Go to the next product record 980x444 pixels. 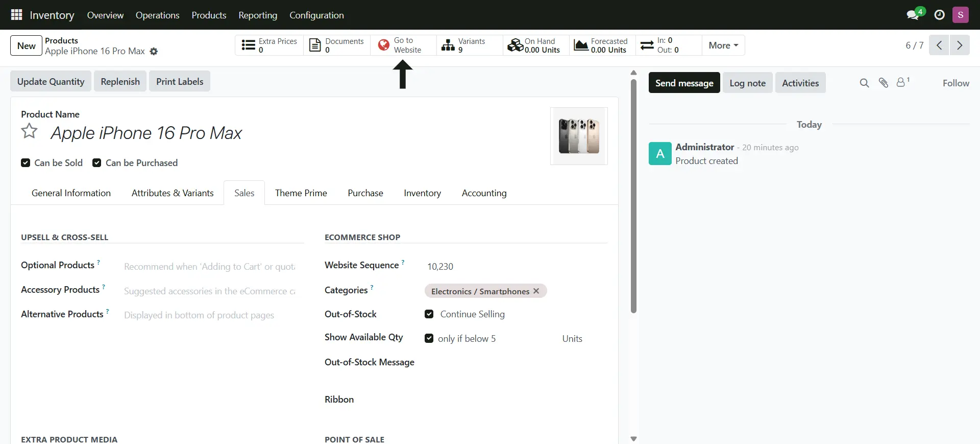pyautogui.click(x=959, y=45)
